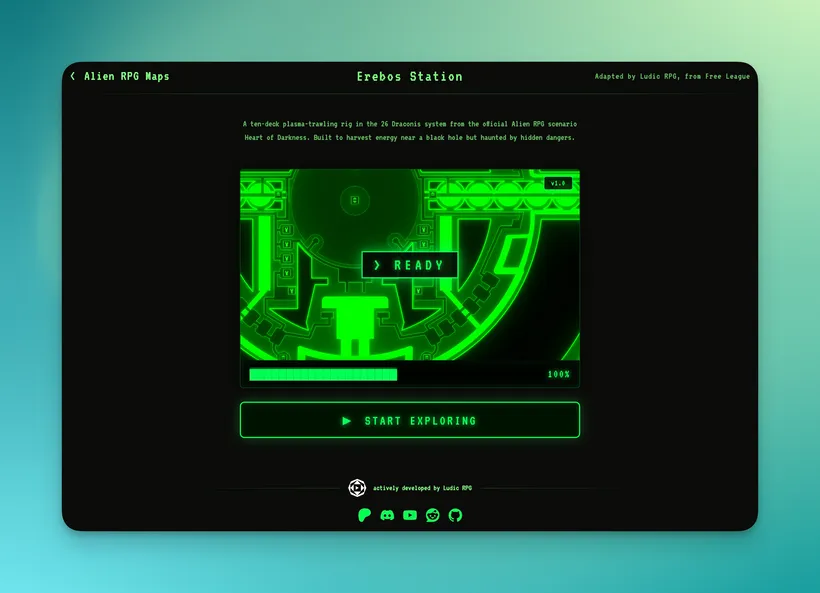Click the Erebos Station title
820x593 pixels.
point(410,76)
